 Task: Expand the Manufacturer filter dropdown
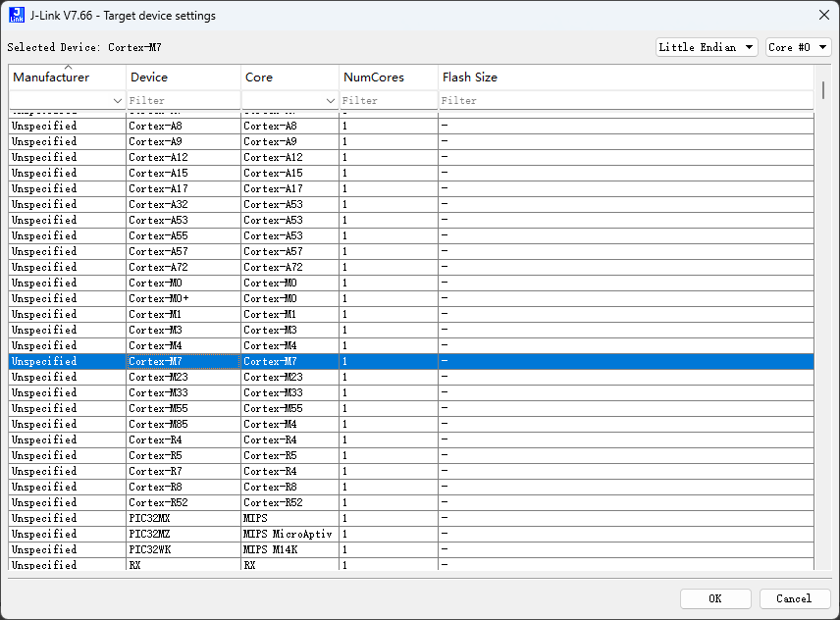(118, 101)
